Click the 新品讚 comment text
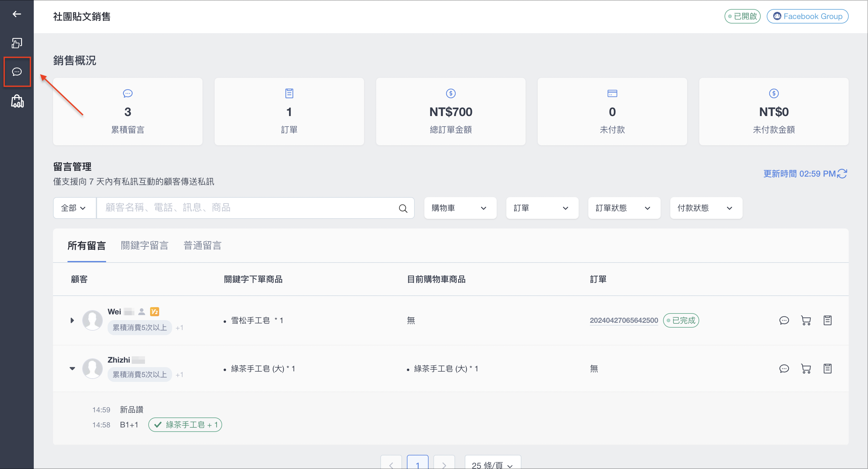This screenshot has height=469, width=868. pyautogui.click(x=131, y=410)
